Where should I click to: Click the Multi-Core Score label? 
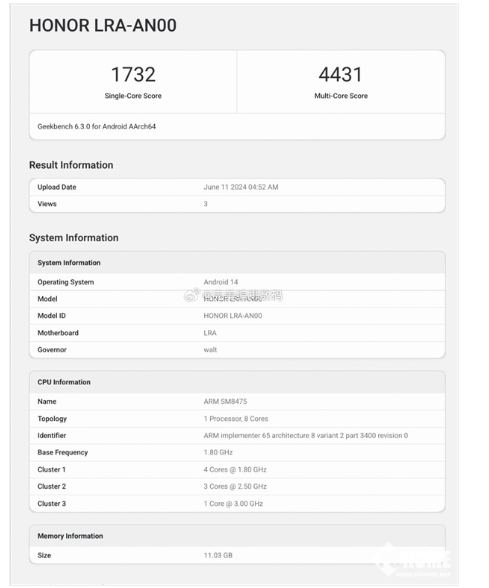(x=341, y=96)
